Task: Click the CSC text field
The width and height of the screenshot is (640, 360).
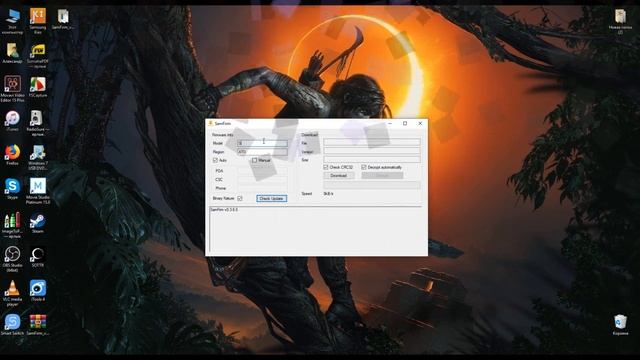Action: pos(262,180)
